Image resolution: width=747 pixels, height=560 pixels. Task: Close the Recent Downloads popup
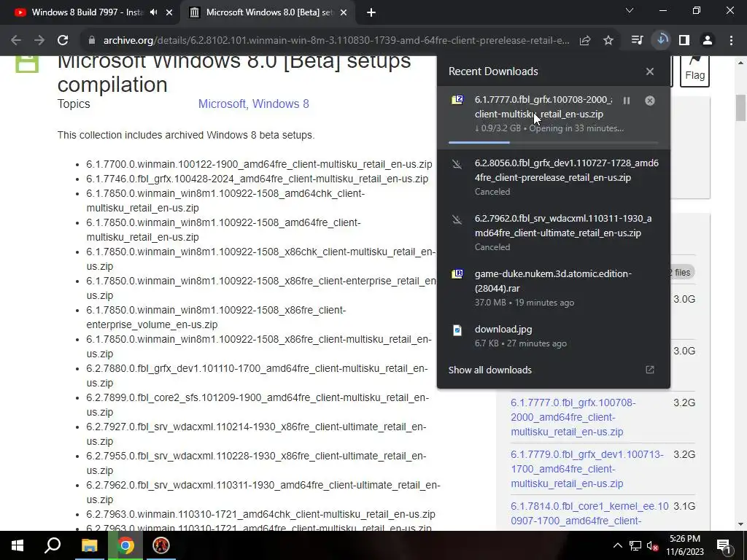[x=650, y=71]
